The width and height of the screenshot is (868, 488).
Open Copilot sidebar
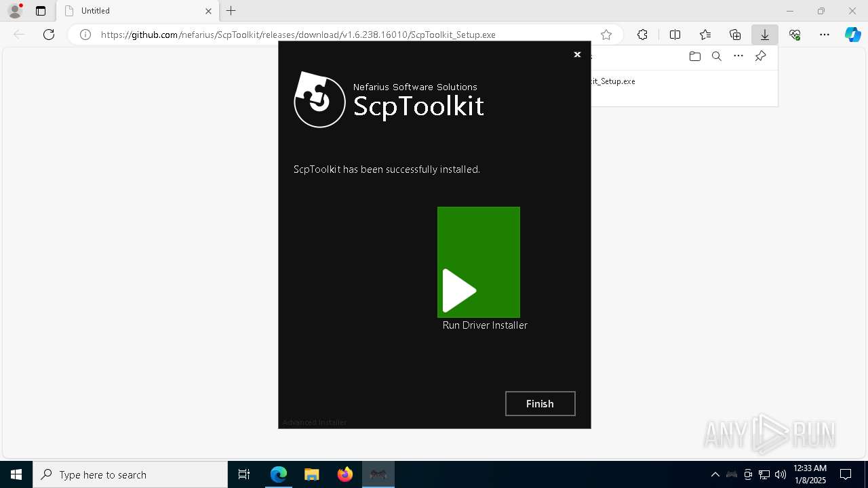[x=852, y=35]
